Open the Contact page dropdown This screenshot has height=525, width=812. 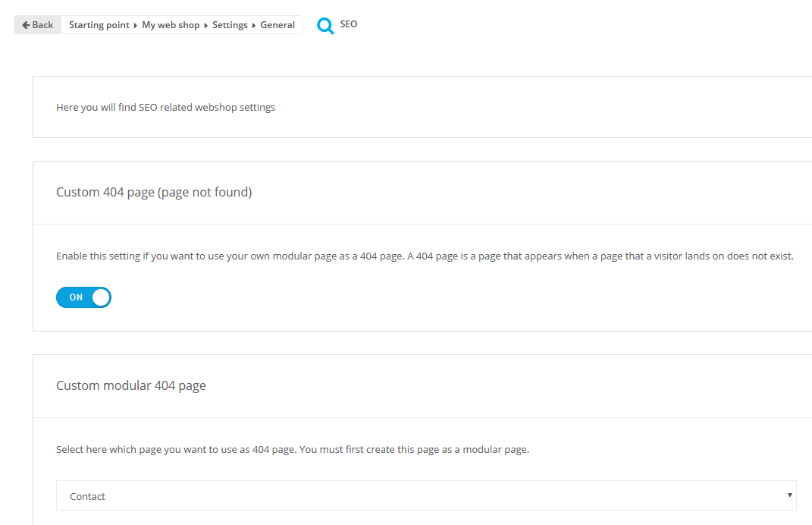tap(426, 496)
